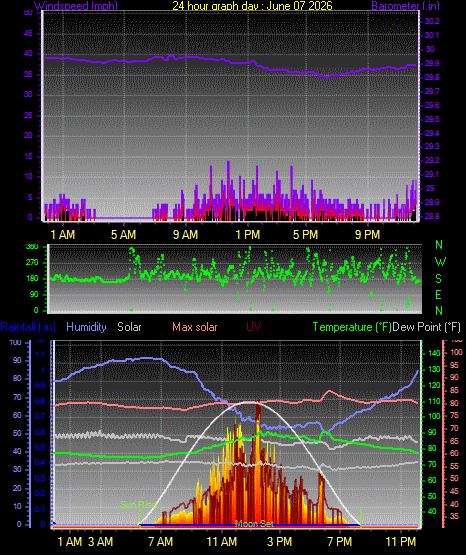466x555 pixels.
Task: Click the "360" wind direction degree label
Action: pos(32,247)
